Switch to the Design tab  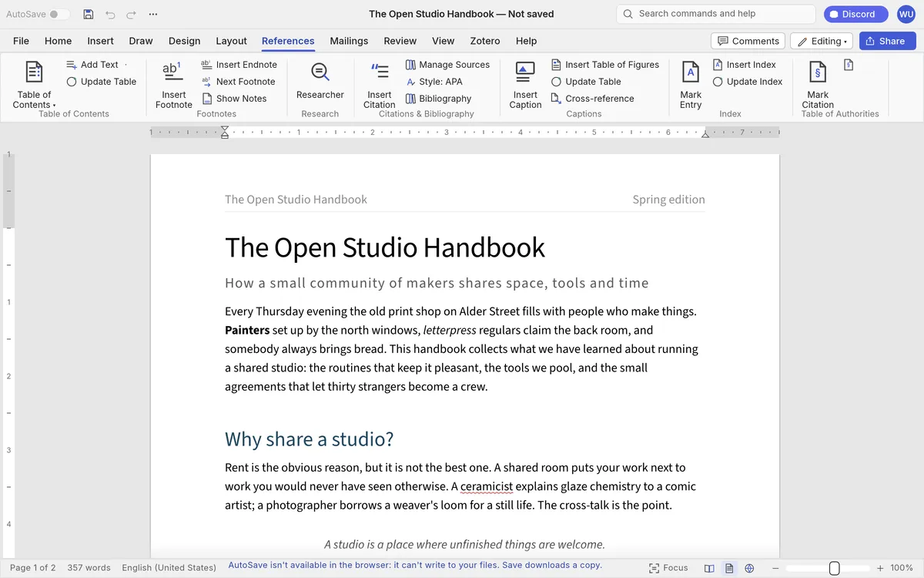coord(184,41)
